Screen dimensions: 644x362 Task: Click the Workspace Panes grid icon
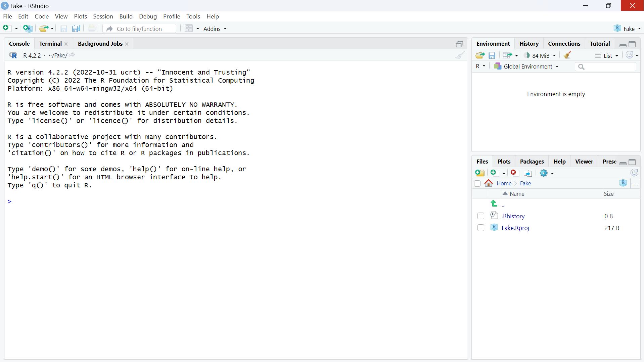(x=189, y=29)
